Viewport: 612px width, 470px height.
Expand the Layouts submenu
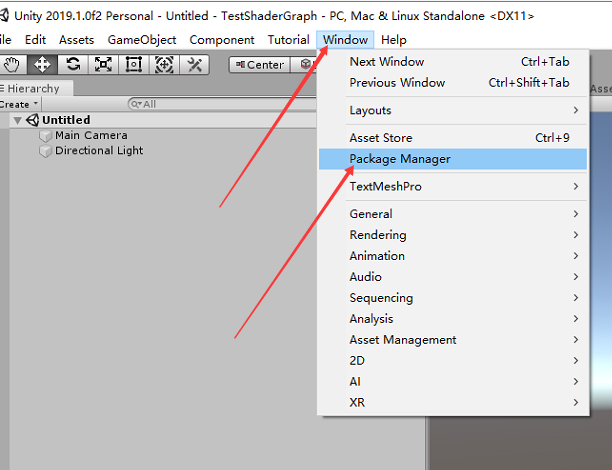[x=453, y=110]
